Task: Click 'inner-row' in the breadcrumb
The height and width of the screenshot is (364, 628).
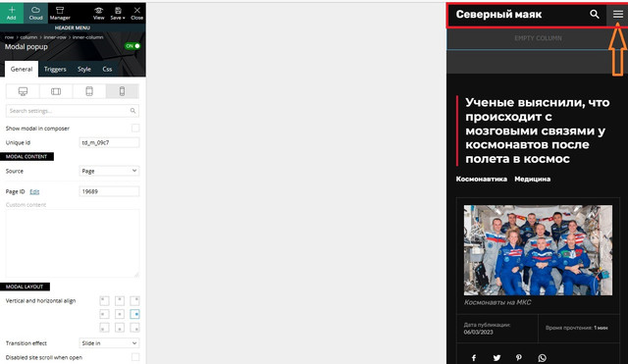Action: point(55,37)
